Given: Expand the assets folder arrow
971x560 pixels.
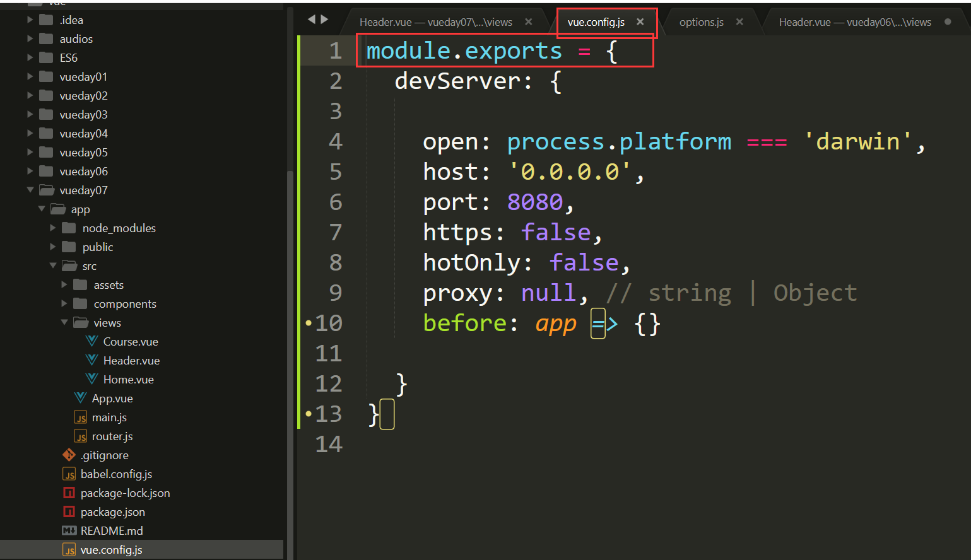Looking at the screenshot, I should (x=64, y=285).
